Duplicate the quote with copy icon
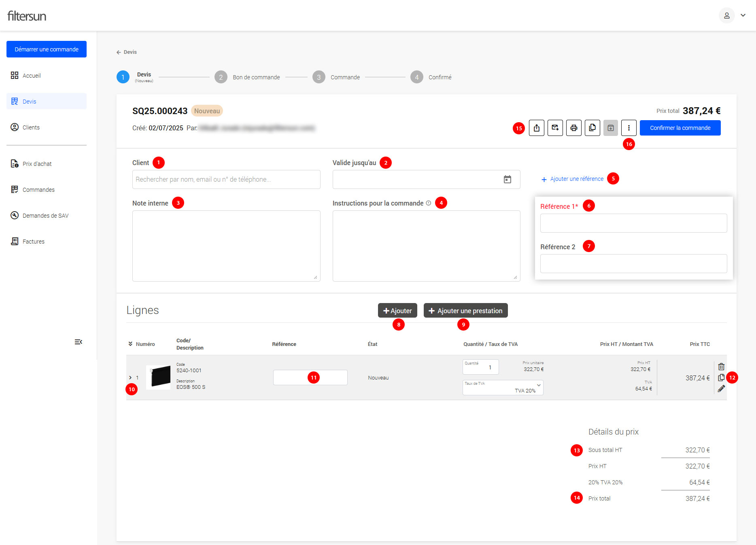The height and width of the screenshot is (545, 756). click(592, 128)
